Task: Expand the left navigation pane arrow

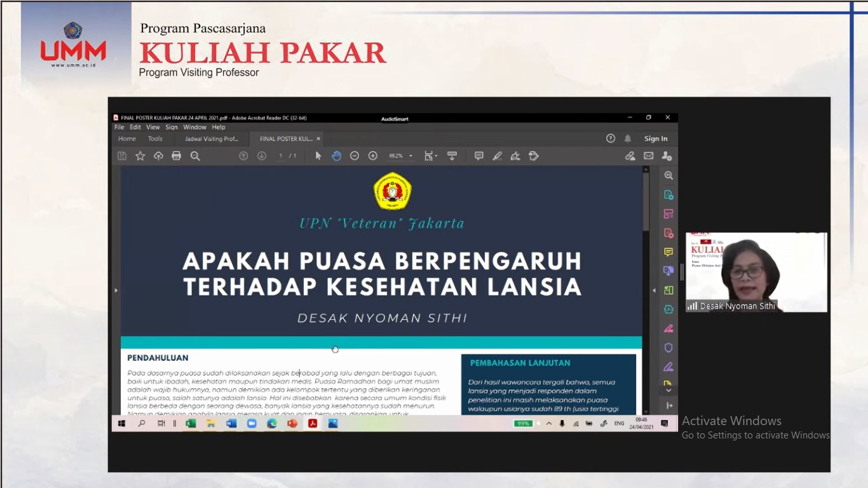Action: point(116,290)
